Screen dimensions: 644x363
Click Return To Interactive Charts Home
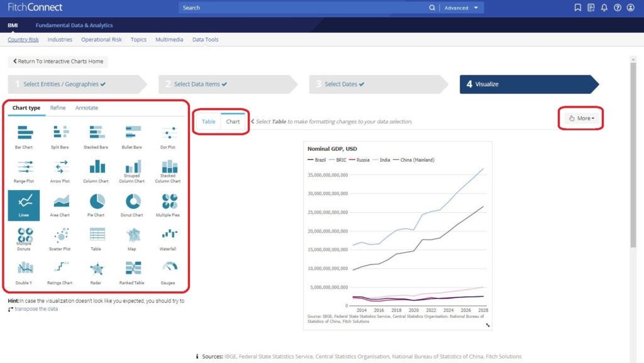click(x=58, y=62)
